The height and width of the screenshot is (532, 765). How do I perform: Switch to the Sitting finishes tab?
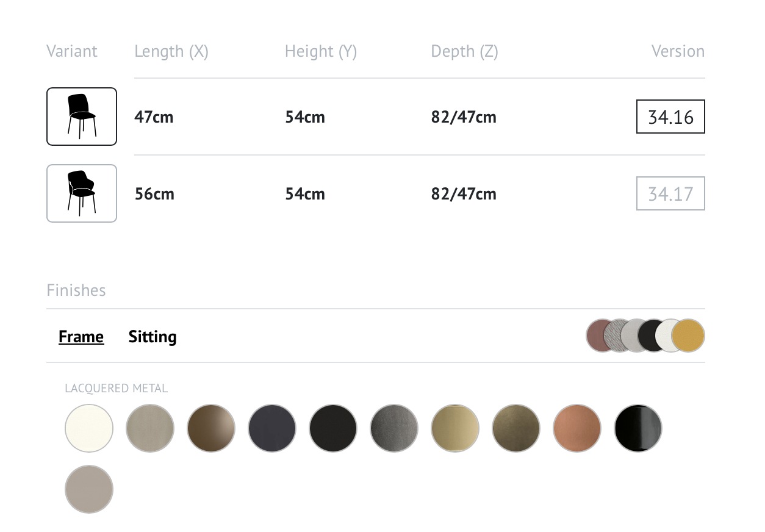pyautogui.click(x=153, y=337)
